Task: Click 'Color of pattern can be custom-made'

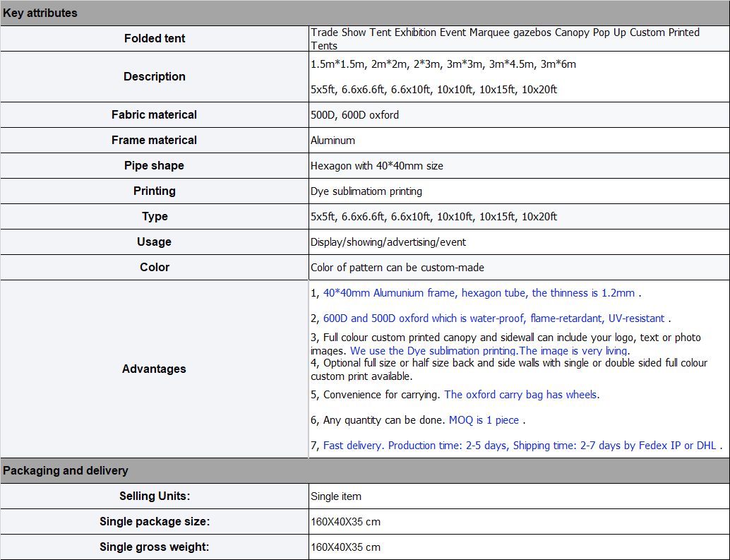Action: tap(397, 268)
